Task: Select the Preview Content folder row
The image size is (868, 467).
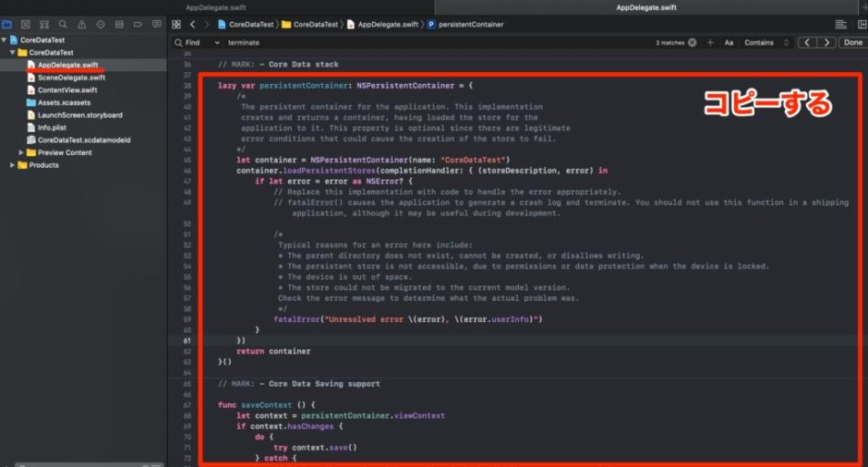Action: (83, 152)
